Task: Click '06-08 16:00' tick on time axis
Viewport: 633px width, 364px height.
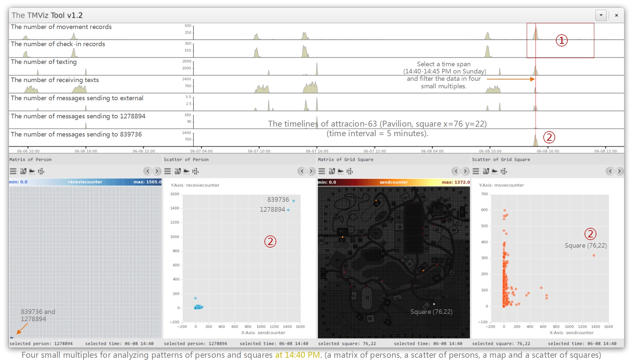Action: (x=548, y=151)
